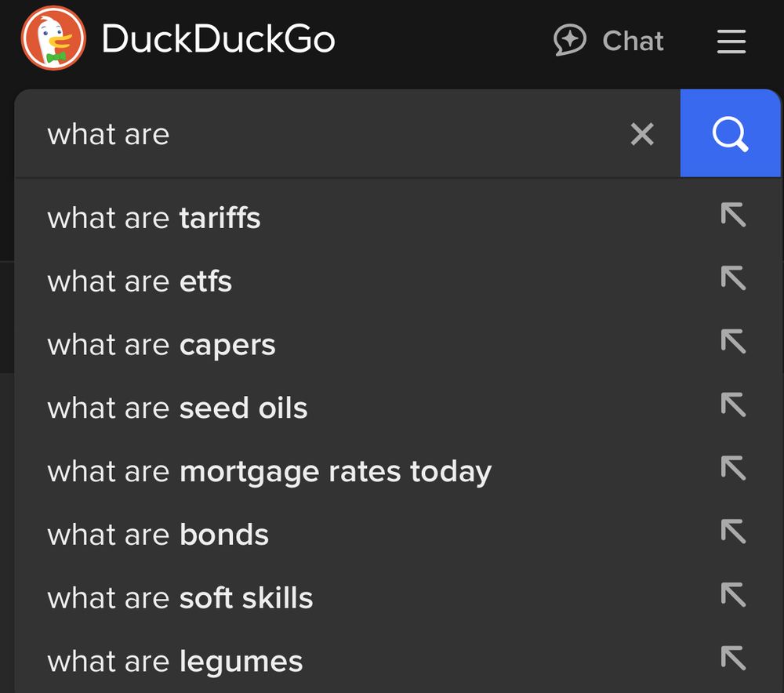Fill query using arrow beside bonds

point(733,531)
